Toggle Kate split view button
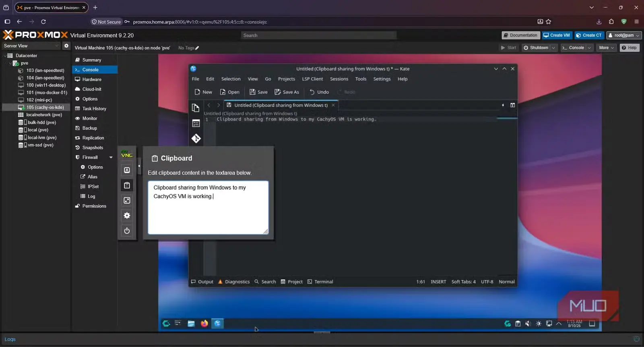Image resolution: width=644 pixels, height=347 pixels. (512, 105)
